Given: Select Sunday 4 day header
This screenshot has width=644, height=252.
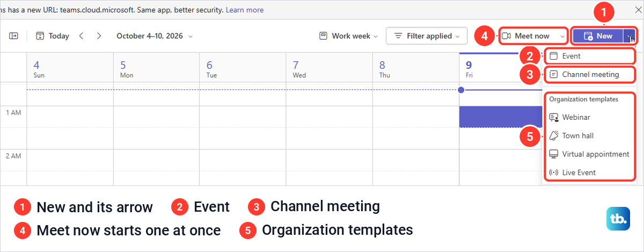Looking at the screenshot, I should (70, 67).
